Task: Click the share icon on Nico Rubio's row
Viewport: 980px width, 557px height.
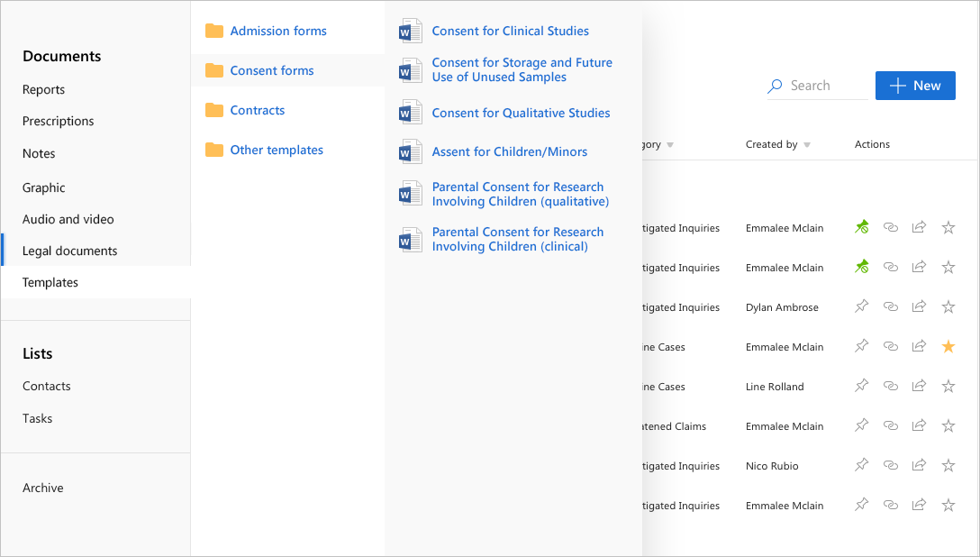Action: [x=919, y=464]
